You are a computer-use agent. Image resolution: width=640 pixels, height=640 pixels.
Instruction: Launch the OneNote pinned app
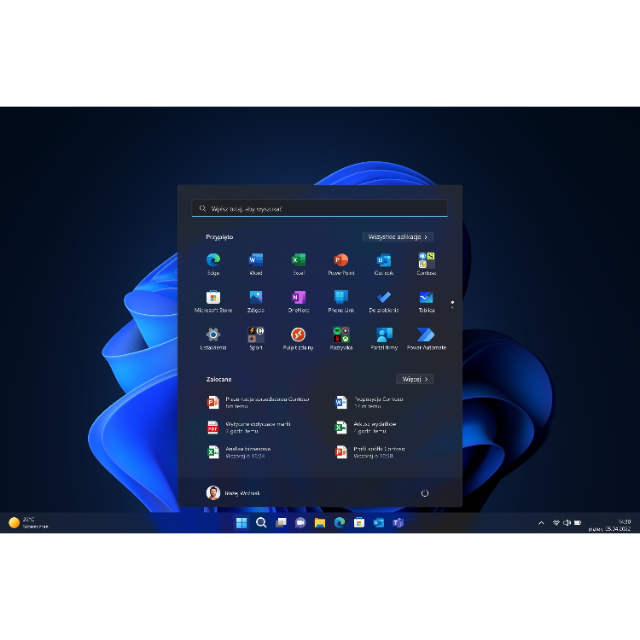pyautogui.click(x=298, y=298)
